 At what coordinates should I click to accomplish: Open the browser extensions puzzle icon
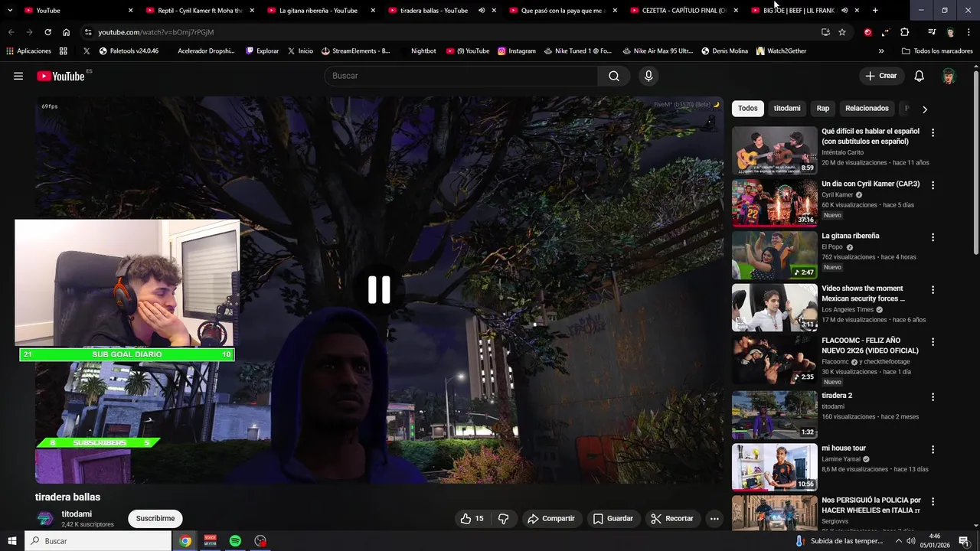point(904,32)
